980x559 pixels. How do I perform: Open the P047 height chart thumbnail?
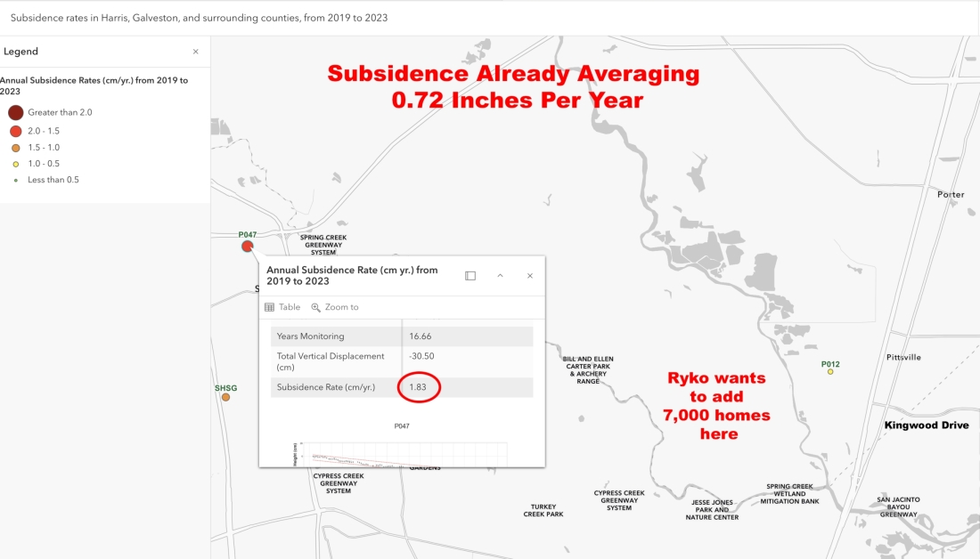[x=400, y=454]
